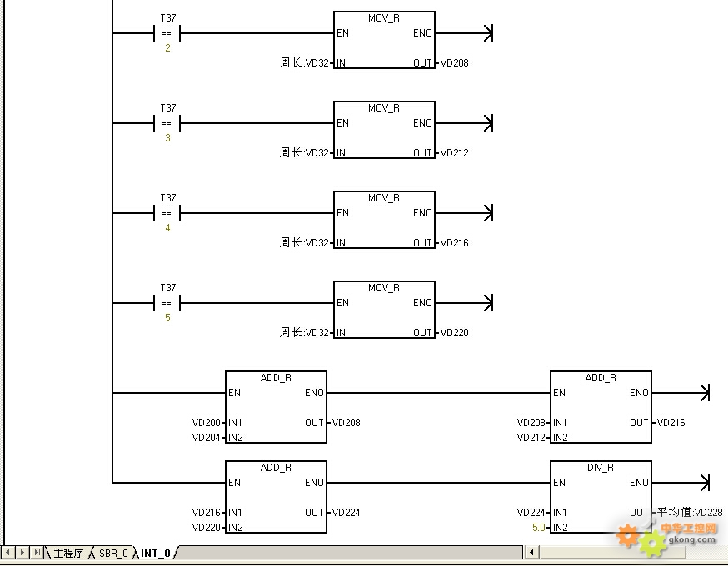Click the tab scroll right arrow
Viewport: 728px width, 566px height.
point(22,553)
